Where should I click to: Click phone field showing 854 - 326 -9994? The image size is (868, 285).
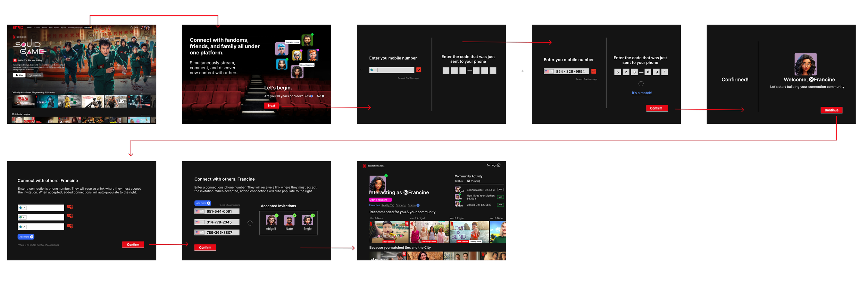[566, 71]
